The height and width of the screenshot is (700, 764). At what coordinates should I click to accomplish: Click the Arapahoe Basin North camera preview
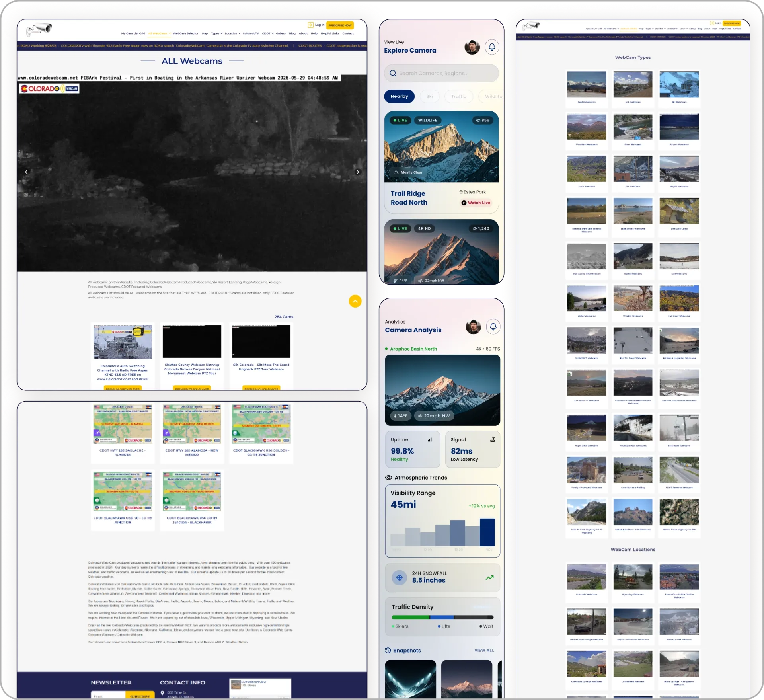(442, 390)
